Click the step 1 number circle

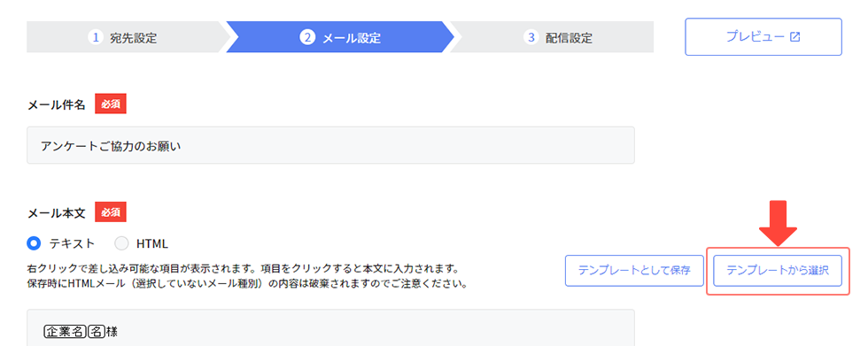click(x=96, y=37)
